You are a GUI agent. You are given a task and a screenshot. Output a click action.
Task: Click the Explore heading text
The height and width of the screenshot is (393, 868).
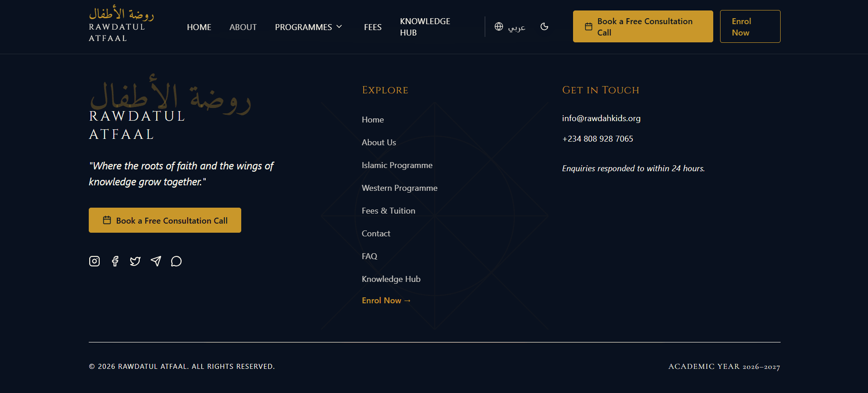(x=385, y=90)
